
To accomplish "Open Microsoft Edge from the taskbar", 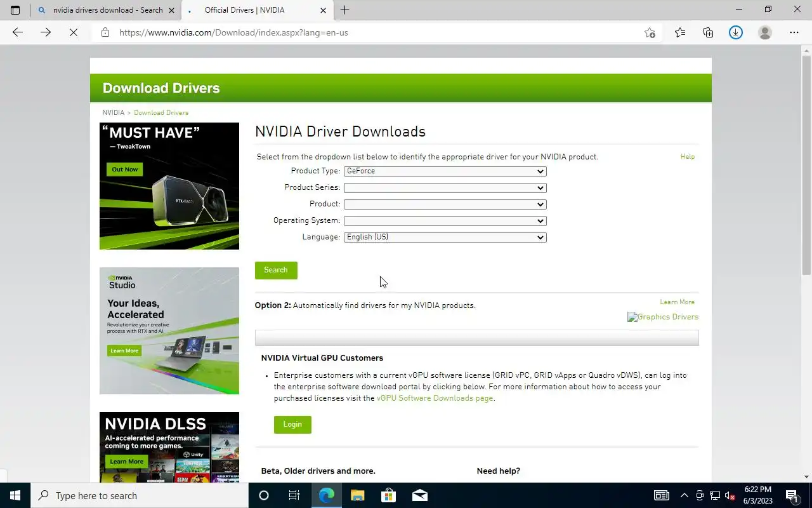I will click(327, 495).
